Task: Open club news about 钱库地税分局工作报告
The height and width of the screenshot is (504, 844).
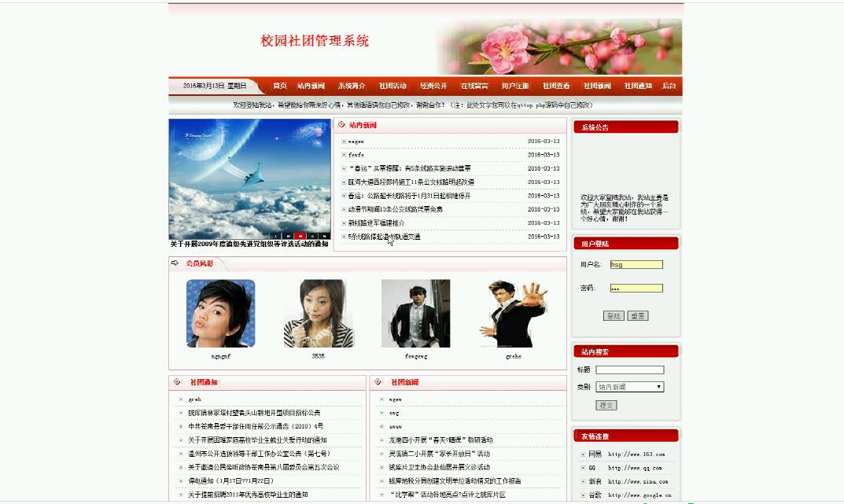Action: pyautogui.click(x=455, y=481)
